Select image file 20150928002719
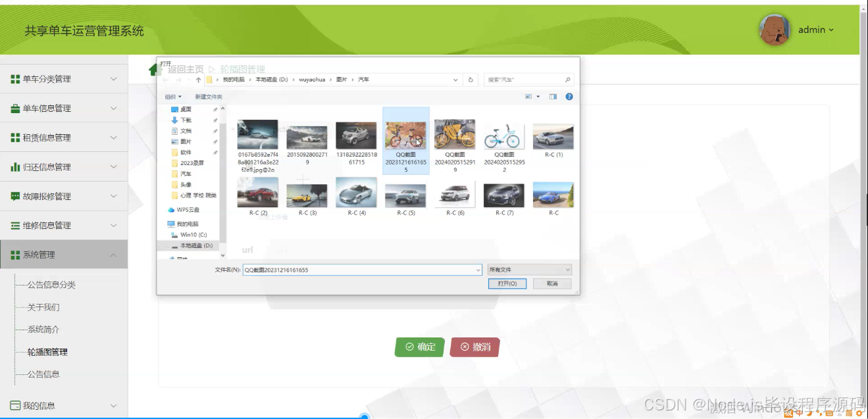 pyautogui.click(x=307, y=145)
